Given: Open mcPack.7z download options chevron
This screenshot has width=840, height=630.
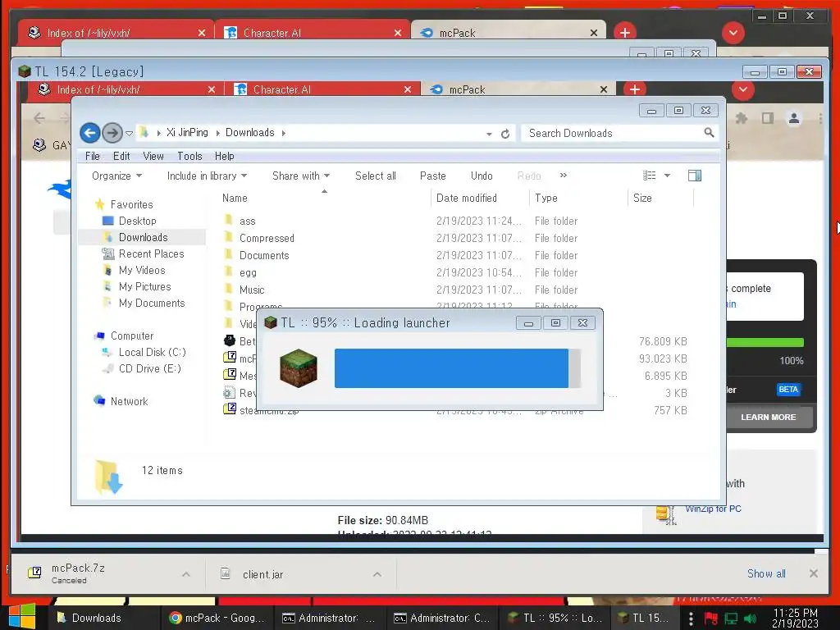Looking at the screenshot, I should [186, 574].
